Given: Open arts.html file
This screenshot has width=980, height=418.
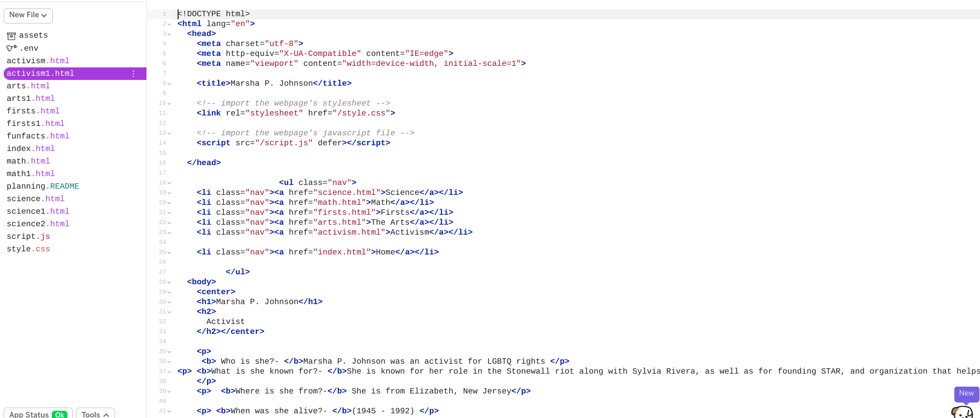Looking at the screenshot, I should click(28, 86).
